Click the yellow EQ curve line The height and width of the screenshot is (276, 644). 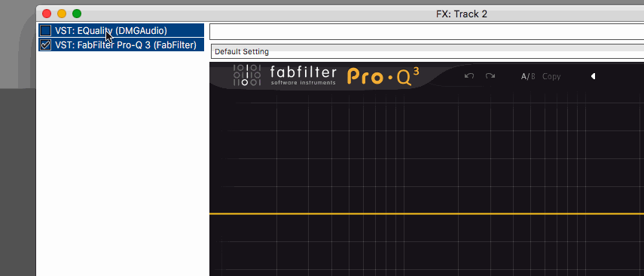coord(427,214)
